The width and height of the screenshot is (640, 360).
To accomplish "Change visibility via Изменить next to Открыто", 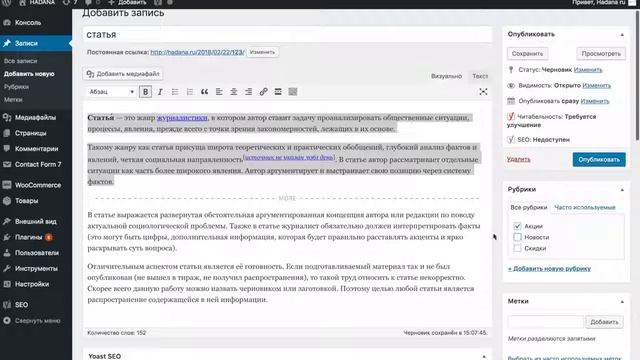I will coord(596,85).
